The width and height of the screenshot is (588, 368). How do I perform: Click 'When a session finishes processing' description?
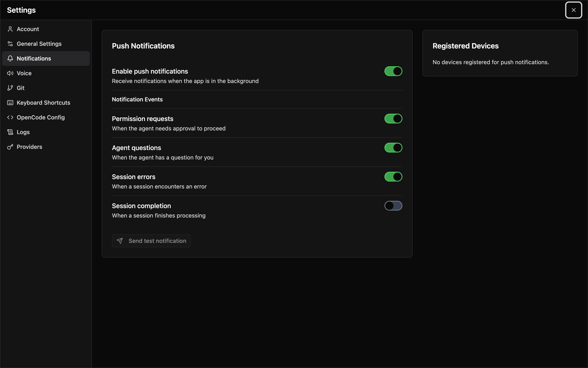[159, 216]
